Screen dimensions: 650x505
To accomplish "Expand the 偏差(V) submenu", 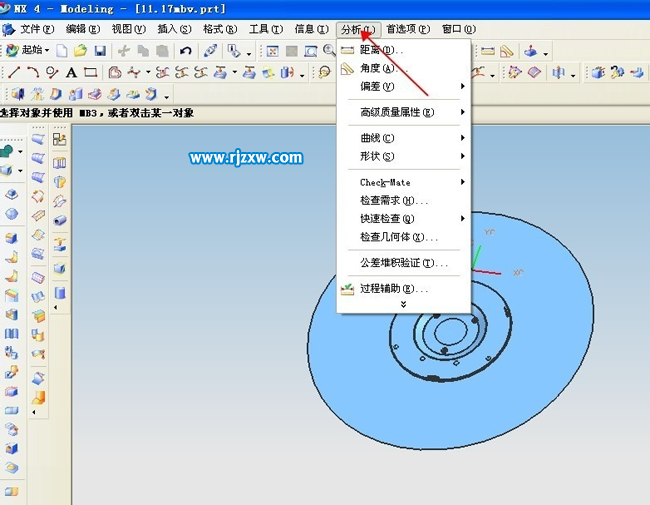I will [403, 86].
